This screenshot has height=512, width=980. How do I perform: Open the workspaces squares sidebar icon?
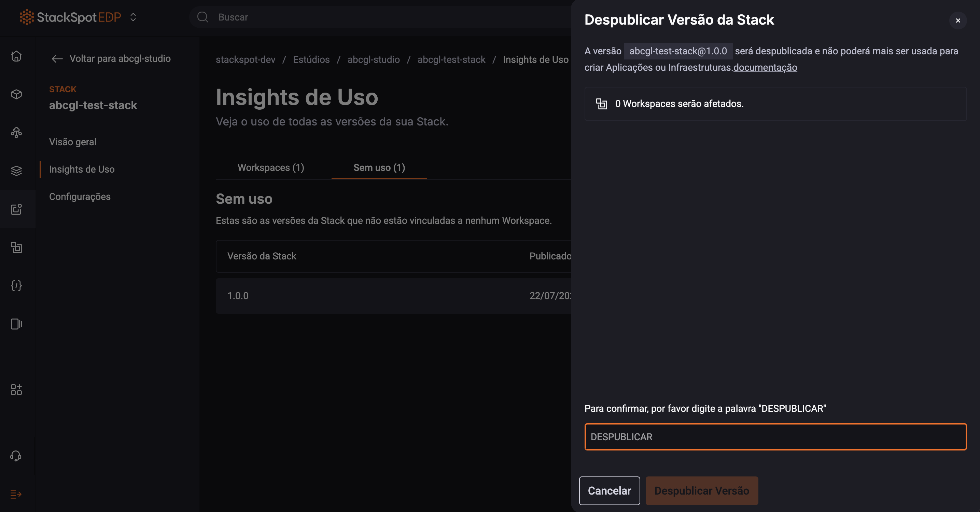(x=16, y=247)
